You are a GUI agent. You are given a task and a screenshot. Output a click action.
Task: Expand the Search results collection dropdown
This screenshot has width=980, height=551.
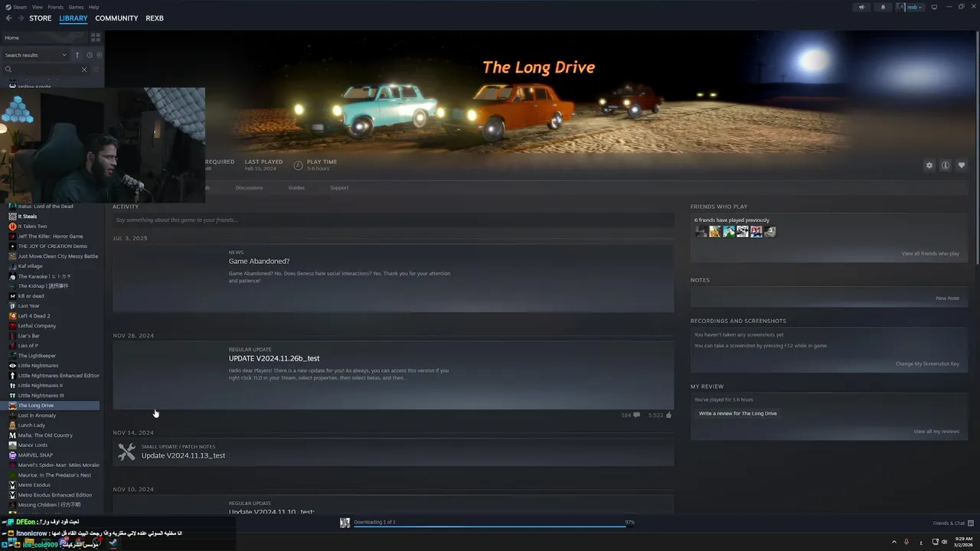[35, 55]
